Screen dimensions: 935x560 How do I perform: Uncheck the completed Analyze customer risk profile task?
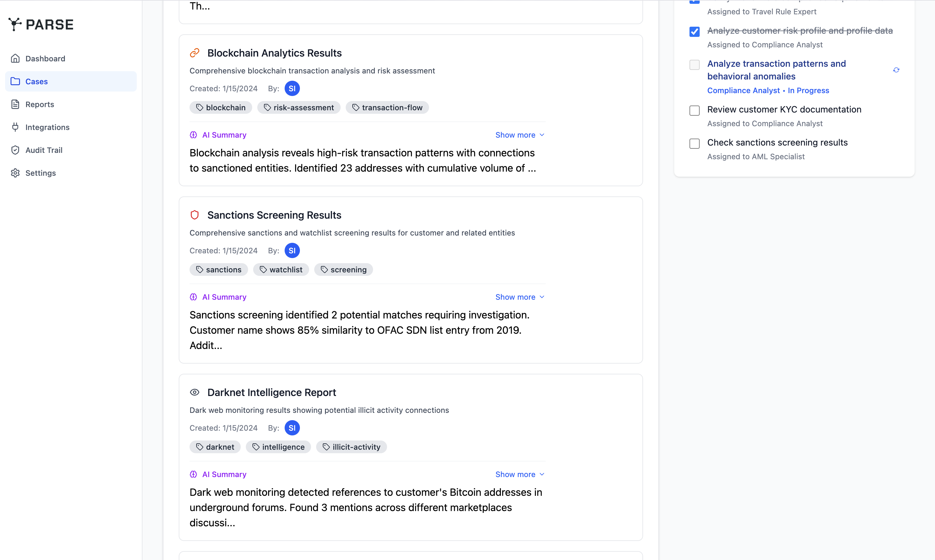click(x=694, y=32)
